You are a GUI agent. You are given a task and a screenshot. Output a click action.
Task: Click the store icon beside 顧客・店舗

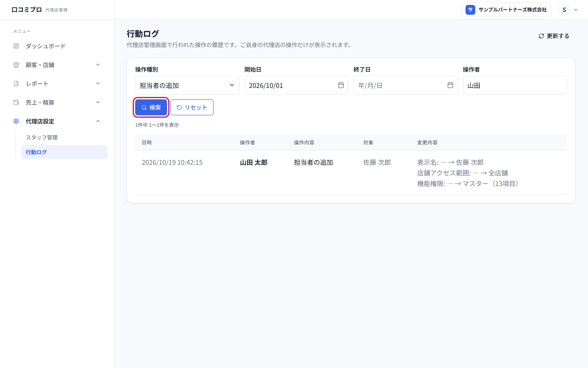16,65
